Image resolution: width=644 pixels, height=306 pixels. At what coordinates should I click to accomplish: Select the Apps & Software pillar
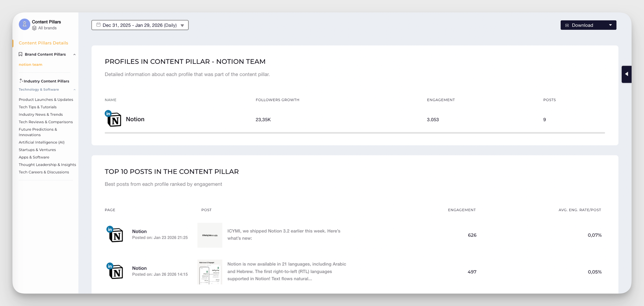[x=34, y=157]
